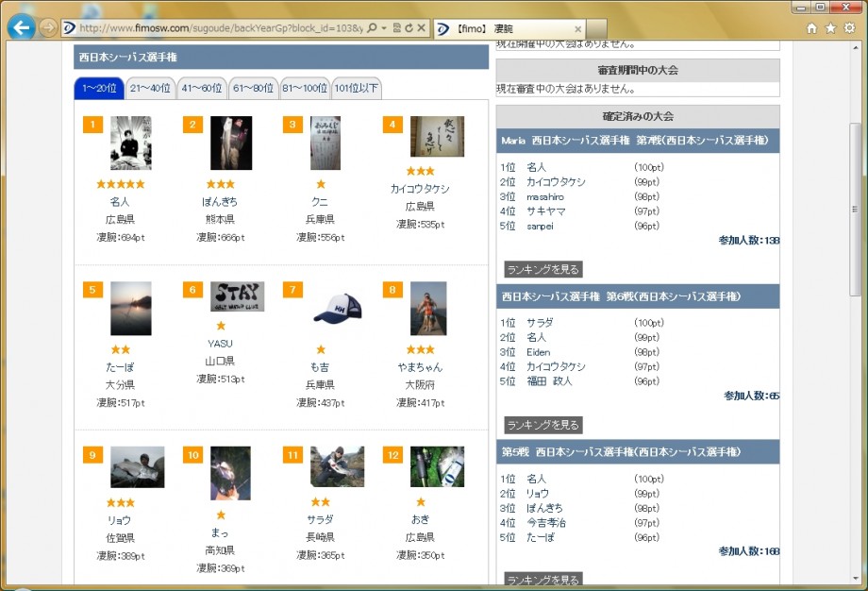Open rank 3 クニ profile photo
868x591 pixels.
(325, 143)
